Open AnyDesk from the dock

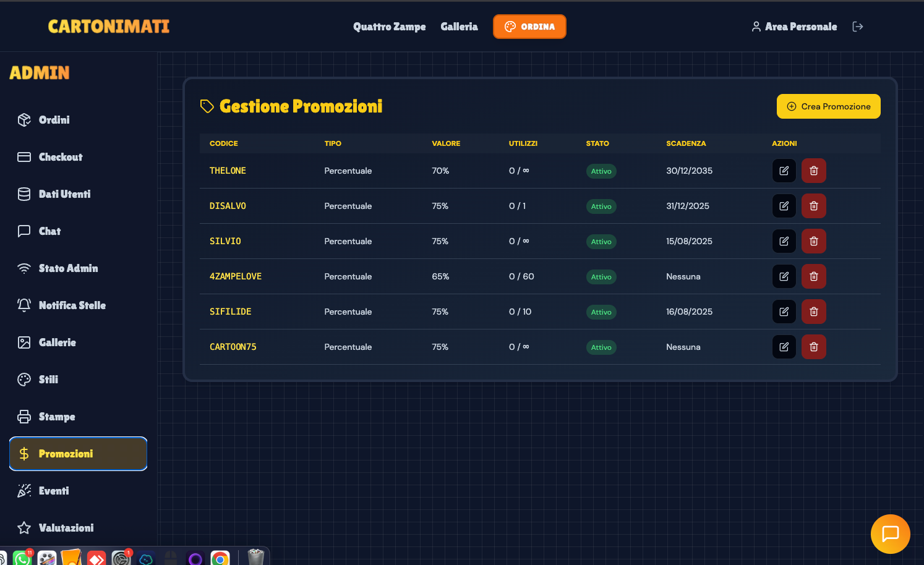click(96, 558)
